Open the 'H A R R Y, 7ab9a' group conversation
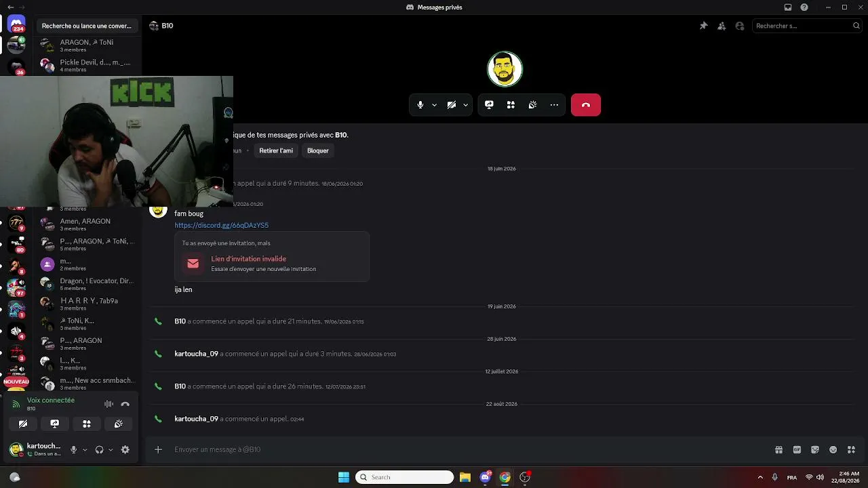Screen dimensions: 868x488 click(88, 304)
